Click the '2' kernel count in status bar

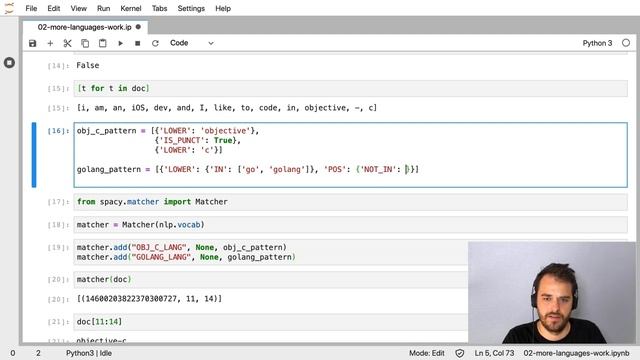pos(38,353)
